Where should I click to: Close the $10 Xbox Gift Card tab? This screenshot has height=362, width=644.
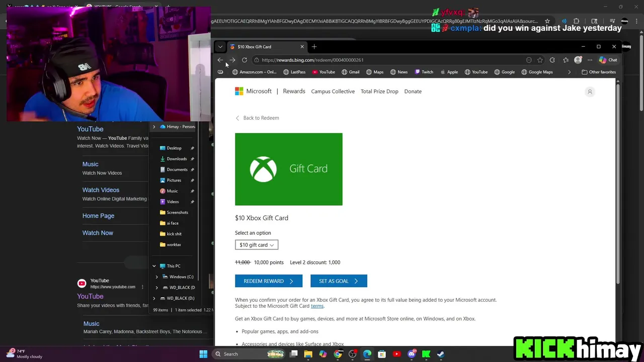[302, 47]
